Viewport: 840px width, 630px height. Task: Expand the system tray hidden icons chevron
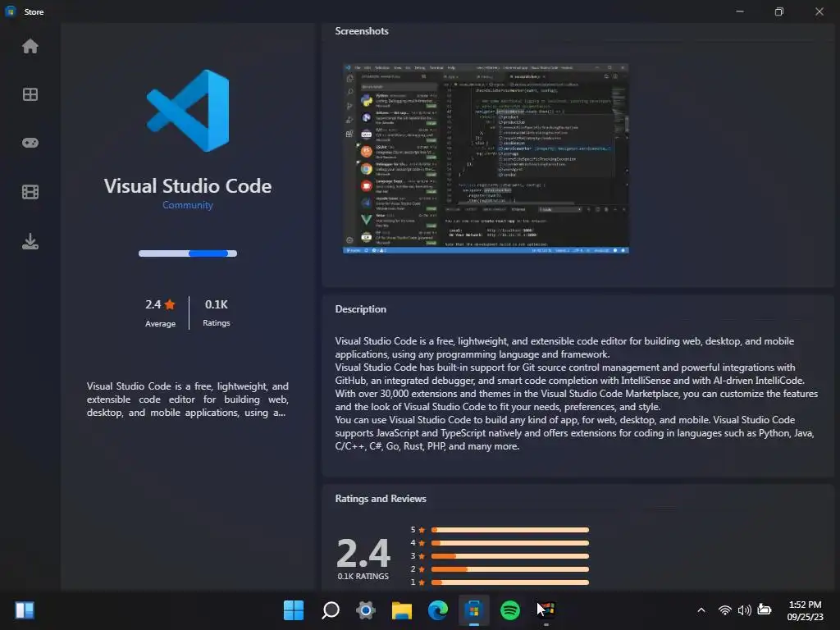pos(701,610)
